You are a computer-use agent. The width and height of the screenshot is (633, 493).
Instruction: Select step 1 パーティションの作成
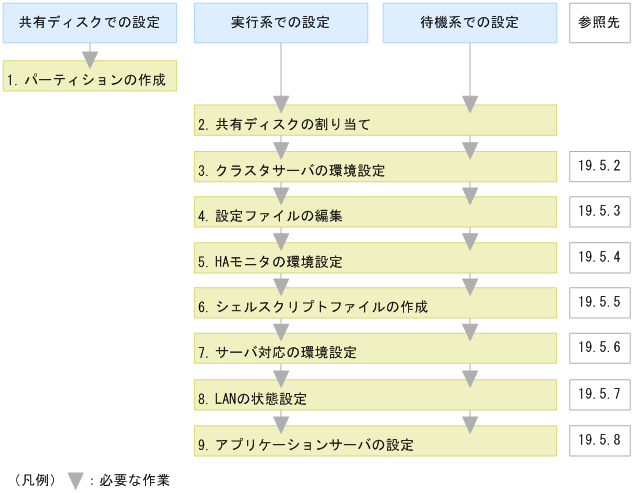(89, 77)
